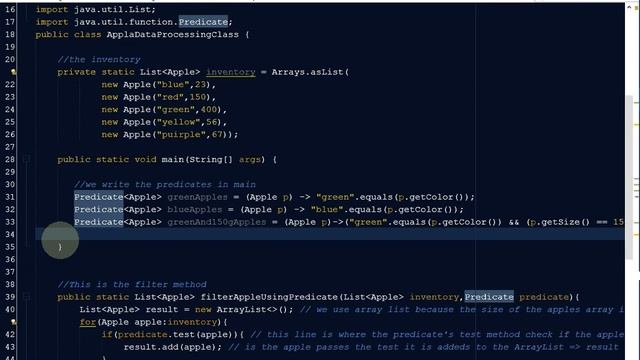Collapse the filterAppleUsingPredicate method fold marker
The width and height of the screenshot is (640, 360).
(x=26, y=297)
